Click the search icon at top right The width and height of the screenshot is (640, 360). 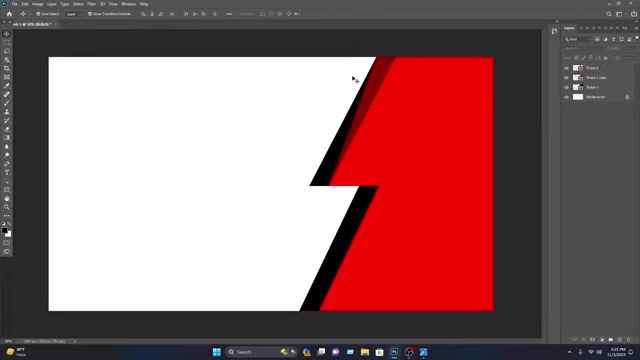click(x=609, y=14)
